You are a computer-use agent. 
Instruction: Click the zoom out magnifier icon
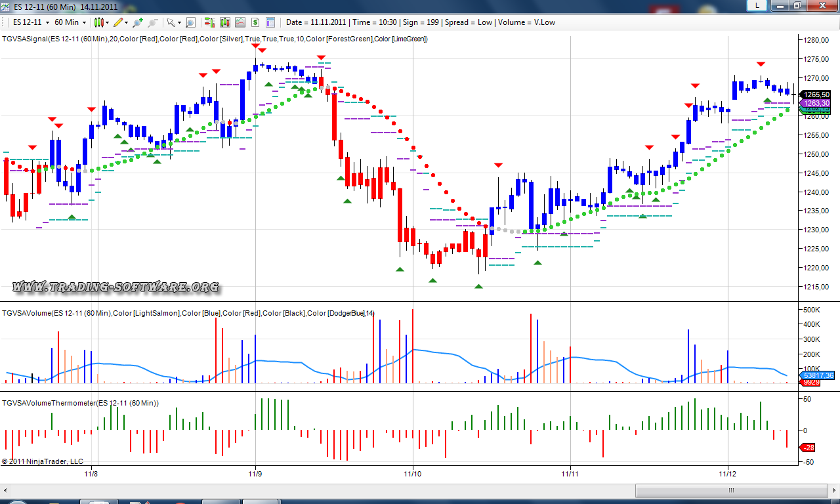[152, 22]
